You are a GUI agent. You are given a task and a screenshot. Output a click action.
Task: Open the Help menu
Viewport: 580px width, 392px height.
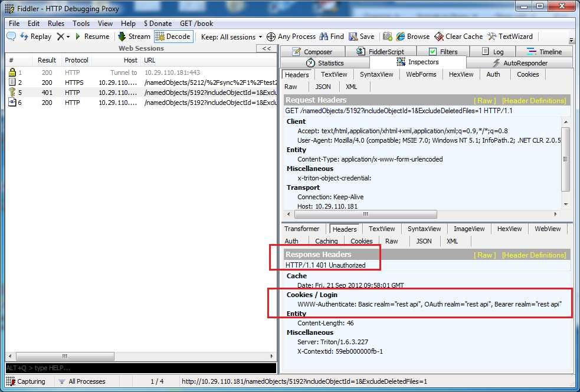click(x=128, y=23)
